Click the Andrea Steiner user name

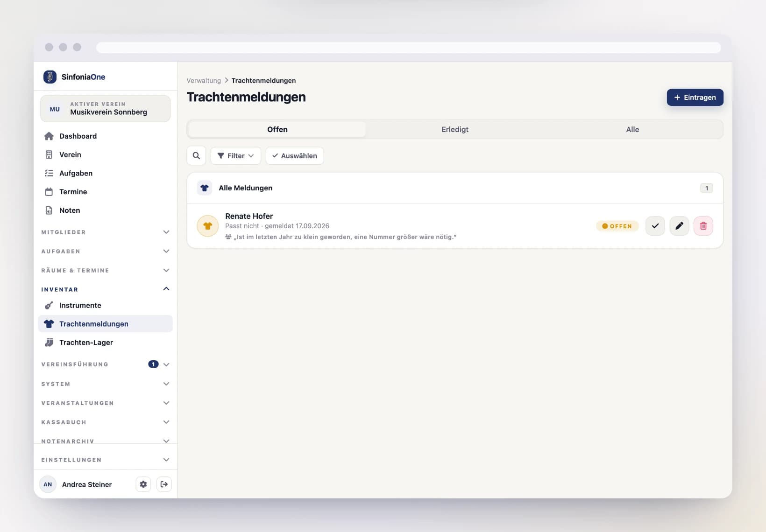click(x=87, y=484)
